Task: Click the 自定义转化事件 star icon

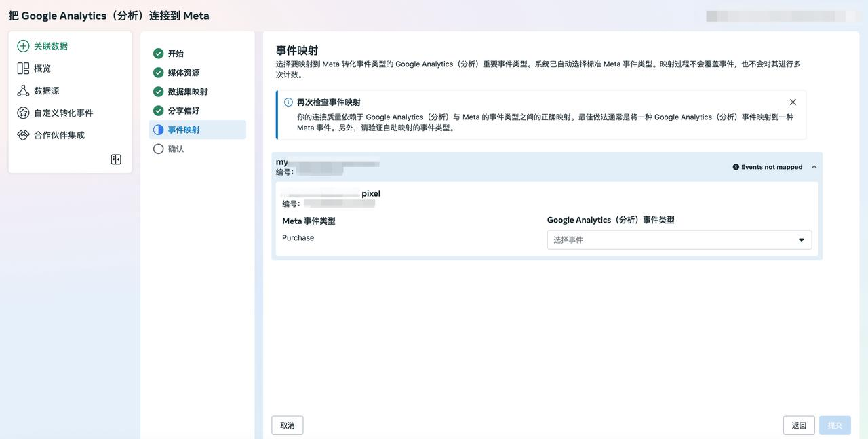Action: [x=23, y=113]
